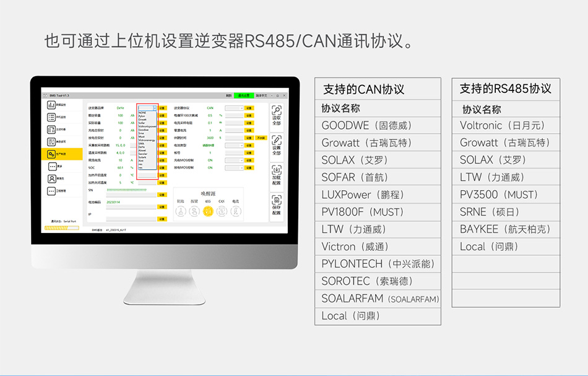Toggle the 电流 current wake source
Image resolution: width=588 pixels, height=376 pixels.
point(235,211)
